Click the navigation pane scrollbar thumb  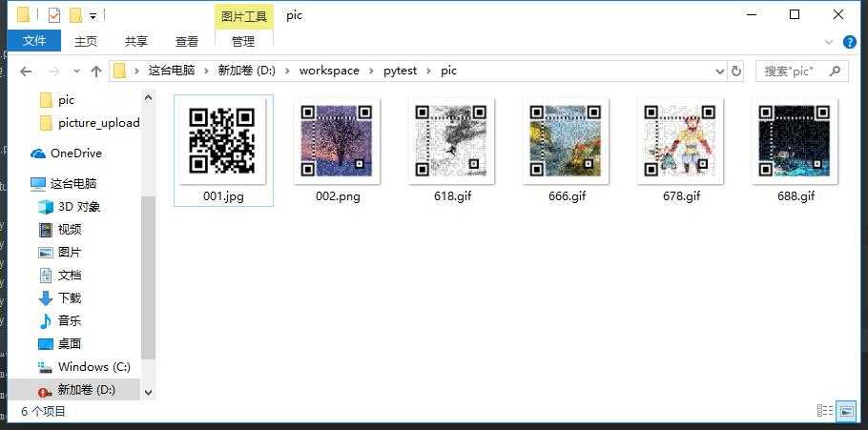point(148,276)
